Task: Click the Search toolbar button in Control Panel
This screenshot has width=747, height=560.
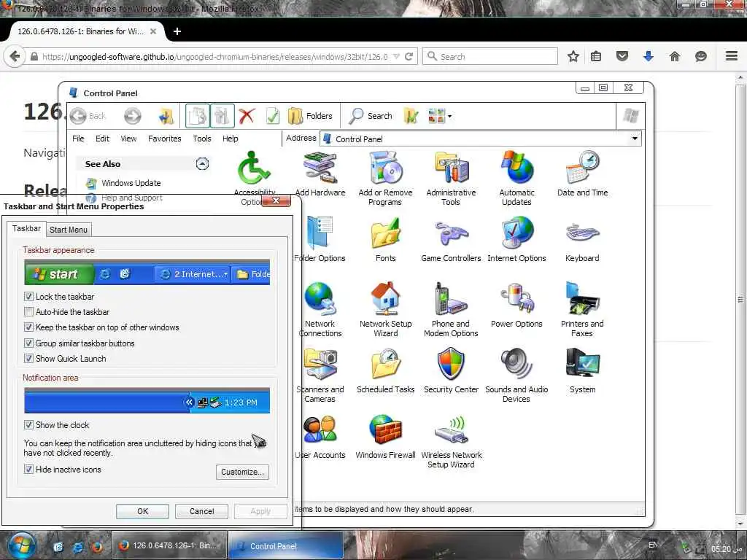Action: click(x=370, y=116)
